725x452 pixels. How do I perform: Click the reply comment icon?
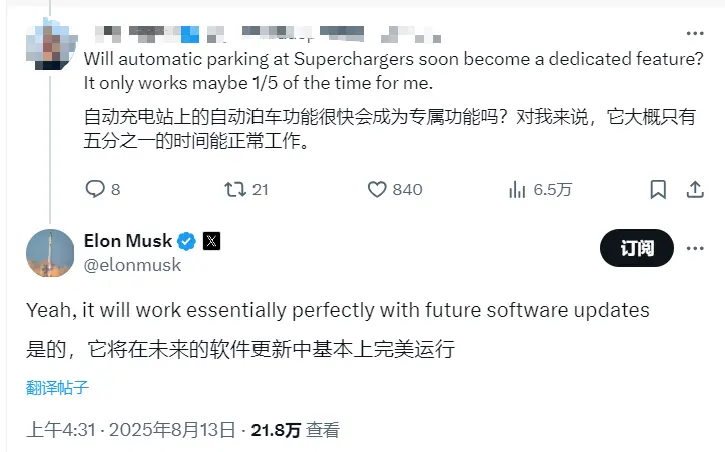pyautogui.click(x=95, y=189)
